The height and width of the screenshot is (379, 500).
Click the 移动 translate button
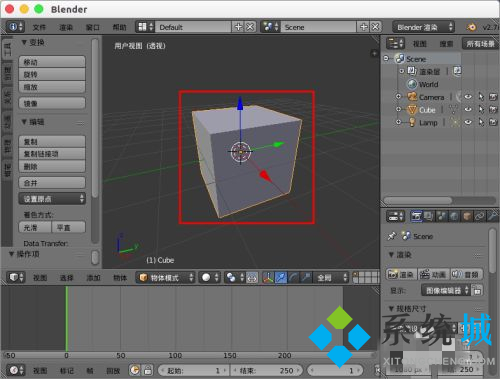coord(52,62)
